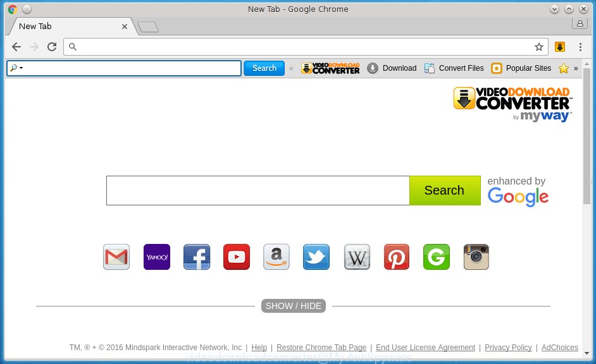
Task: Click the green G shortcut icon
Action: 437,257
